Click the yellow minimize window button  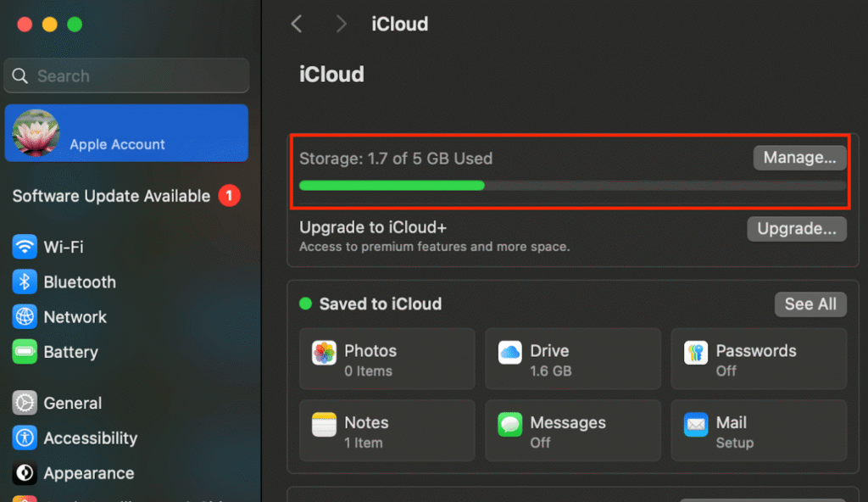[x=50, y=25]
